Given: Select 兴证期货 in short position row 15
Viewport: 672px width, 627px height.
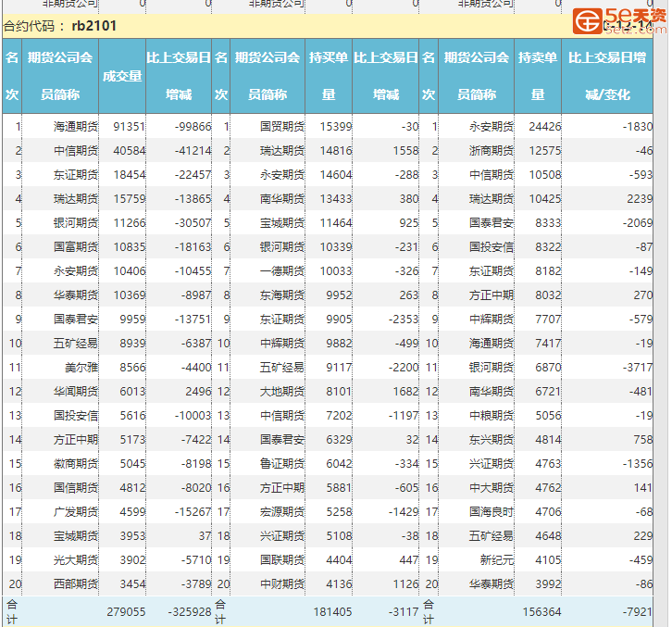Looking at the screenshot, I should point(492,464).
